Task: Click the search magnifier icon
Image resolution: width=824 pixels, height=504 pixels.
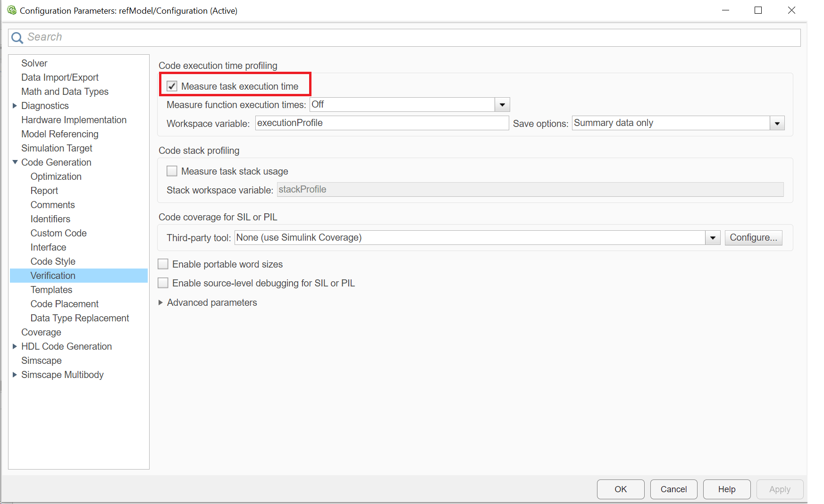Action: 17,38
